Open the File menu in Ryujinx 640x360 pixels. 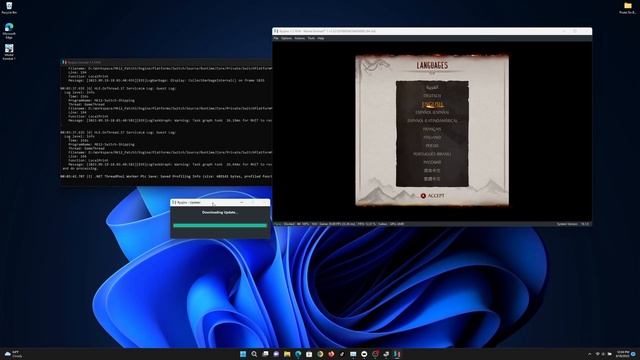tap(276, 38)
